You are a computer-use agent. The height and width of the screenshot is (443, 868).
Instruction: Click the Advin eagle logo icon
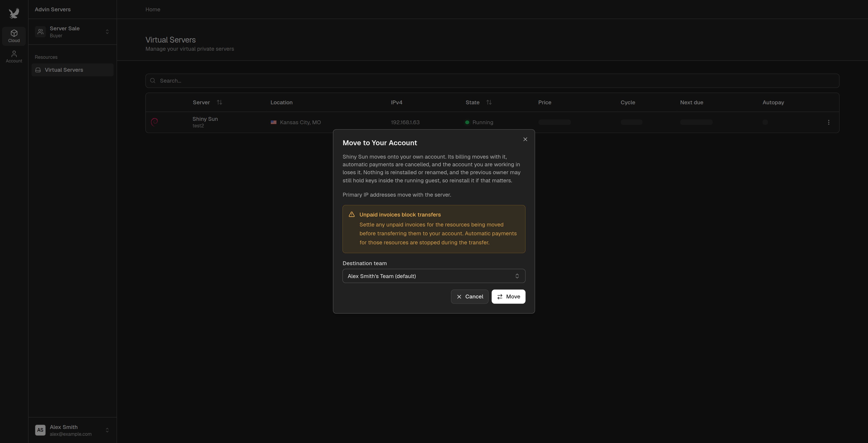[x=14, y=13]
